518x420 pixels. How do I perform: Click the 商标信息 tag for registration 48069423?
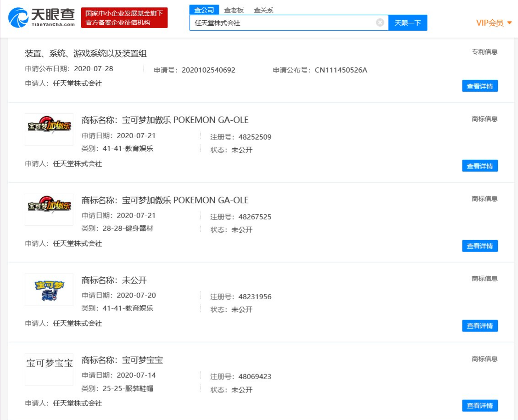point(485,359)
